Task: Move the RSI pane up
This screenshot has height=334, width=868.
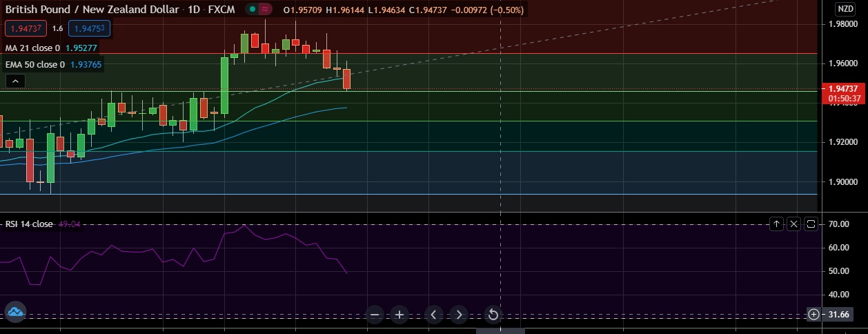Action: (x=776, y=224)
